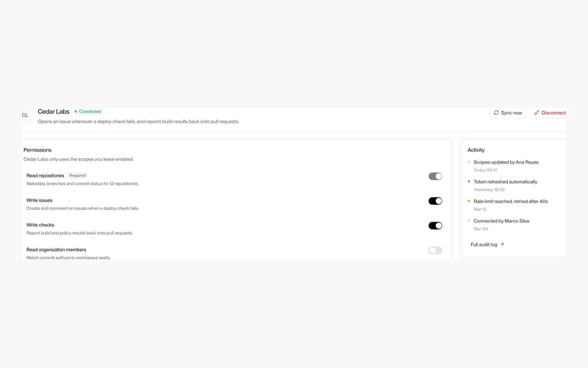Click the Read organization members label
The width and height of the screenshot is (588, 368).
(x=57, y=250)
